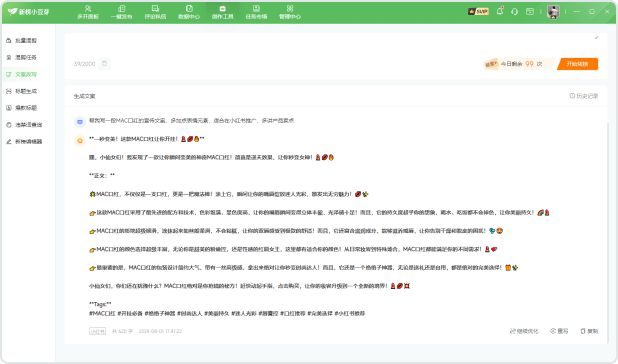
Task: Click the user prompt text about MAC口红
Action: pyautogui.click(x=192, y=121)
